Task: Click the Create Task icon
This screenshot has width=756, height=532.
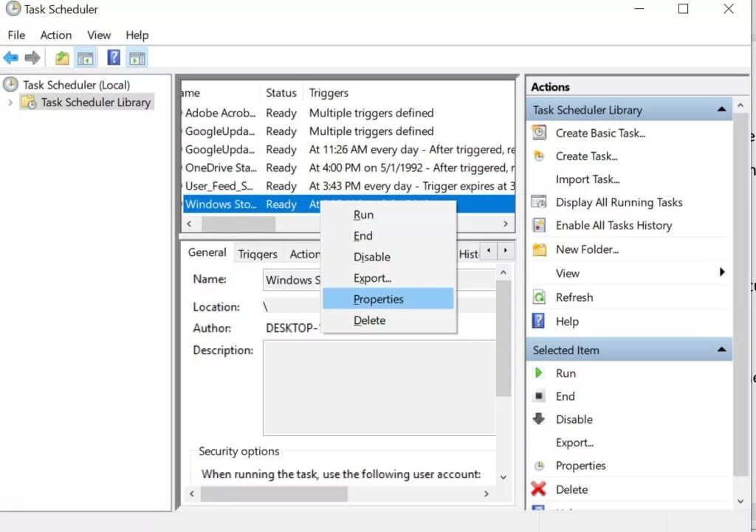Action: pos(539,156)
